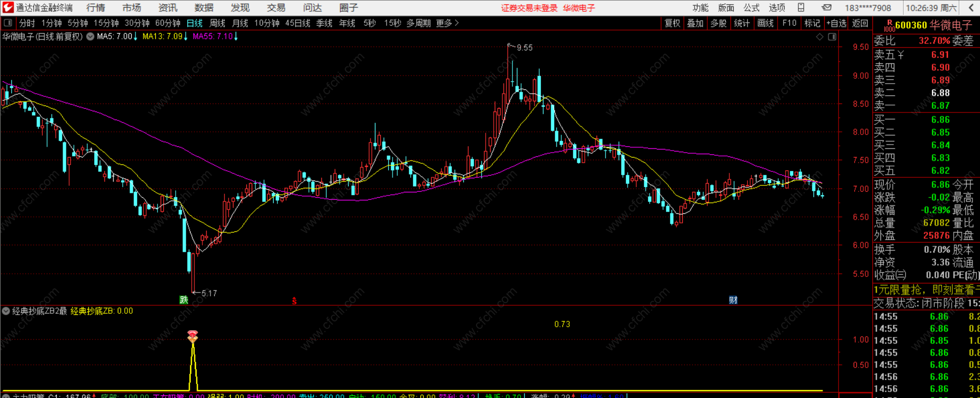Open the 选项 menu
980x398 pixels.
click(777, 7)
